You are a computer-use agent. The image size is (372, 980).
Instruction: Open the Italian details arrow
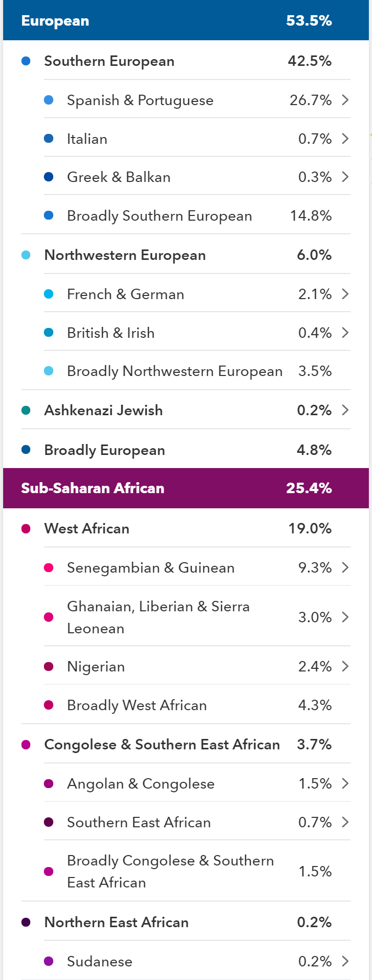(x=345, y=139)
